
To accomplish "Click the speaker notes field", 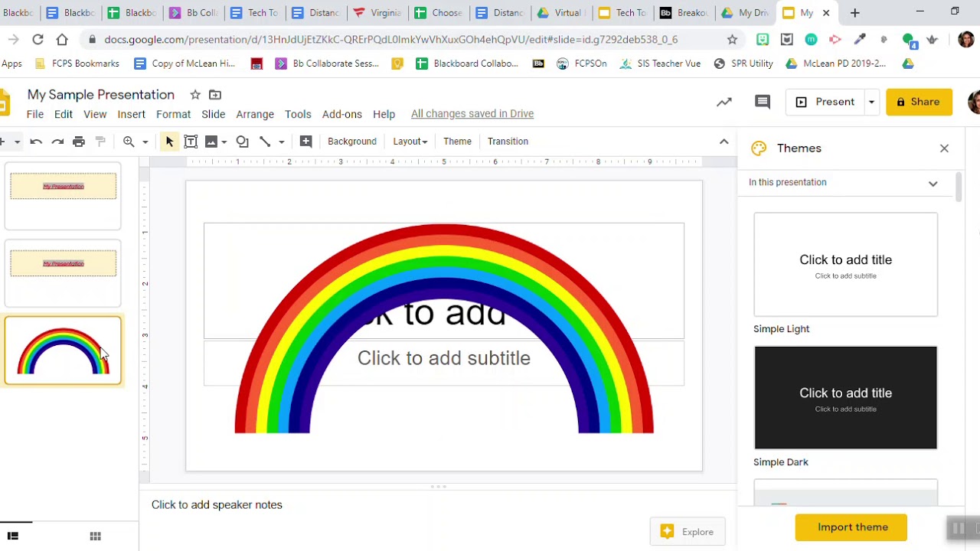I will click(x=438, y=505).
